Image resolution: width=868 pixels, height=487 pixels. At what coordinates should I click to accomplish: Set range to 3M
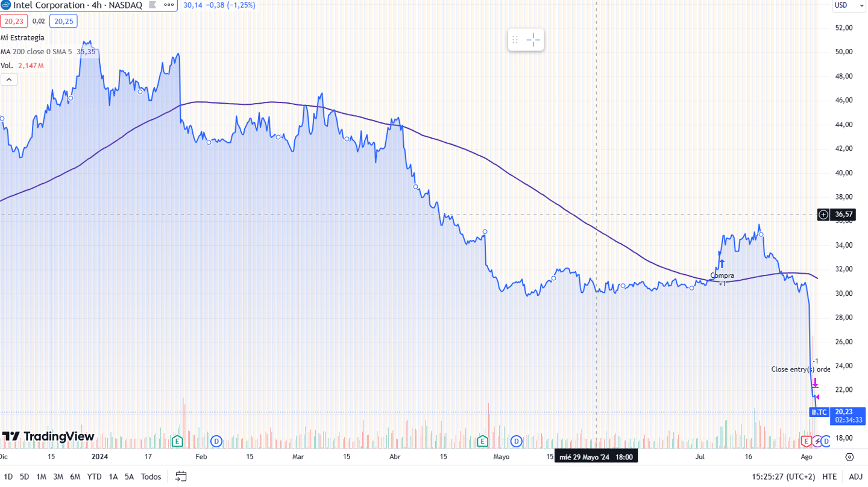pos(58,477)
